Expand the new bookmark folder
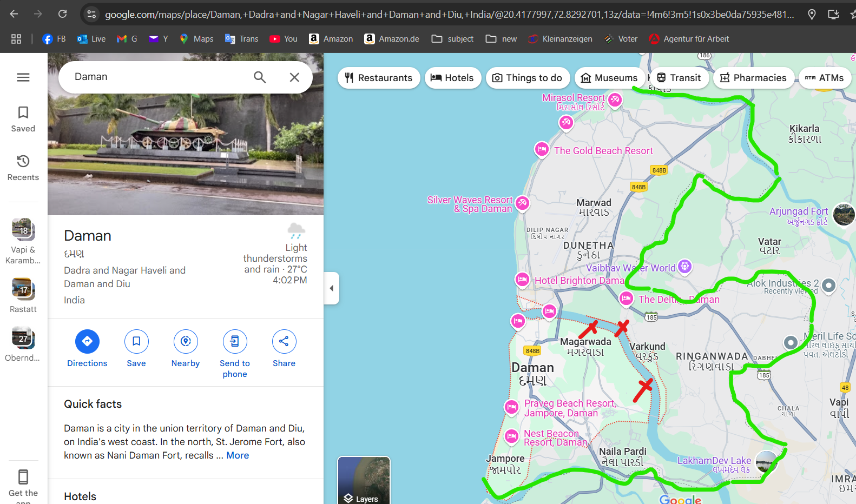Image resolution: width=856 pixels, height=504 pixels. (501, 39)
